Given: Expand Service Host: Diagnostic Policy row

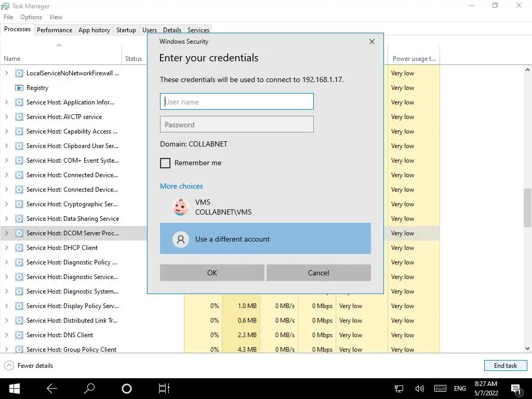Looking at the screenshot, I should 6,262.
